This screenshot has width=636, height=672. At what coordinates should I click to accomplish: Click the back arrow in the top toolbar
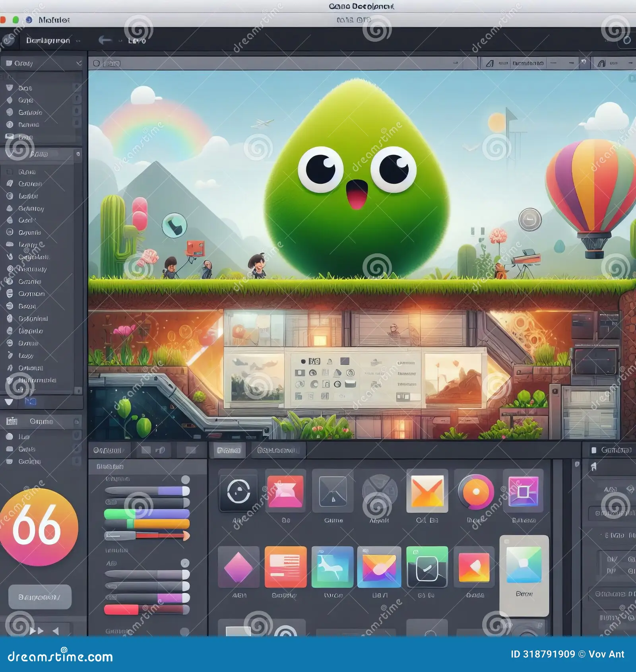[105, 40]
